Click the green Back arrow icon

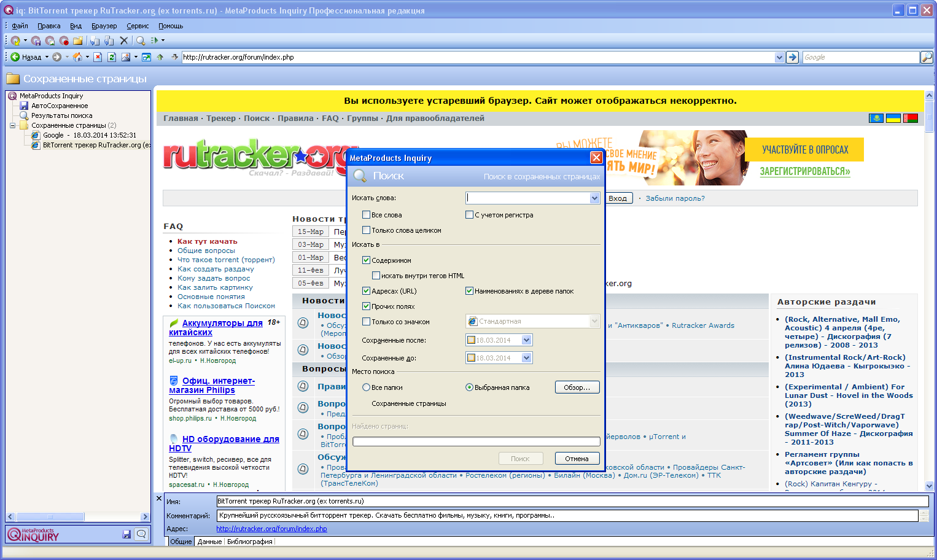point(15,57)
